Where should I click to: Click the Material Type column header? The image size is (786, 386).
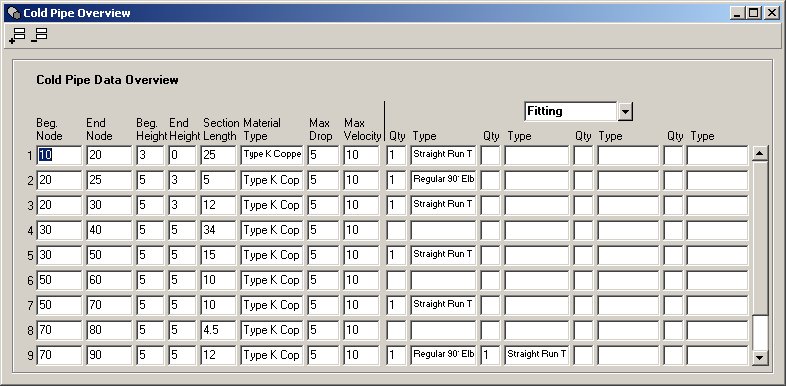[262, 129]
